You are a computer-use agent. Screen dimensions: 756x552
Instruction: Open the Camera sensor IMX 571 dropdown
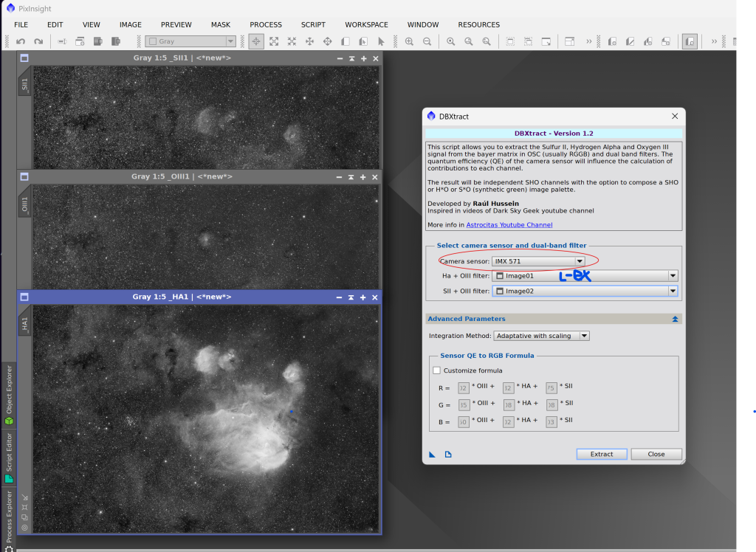[x=580, y=261]
